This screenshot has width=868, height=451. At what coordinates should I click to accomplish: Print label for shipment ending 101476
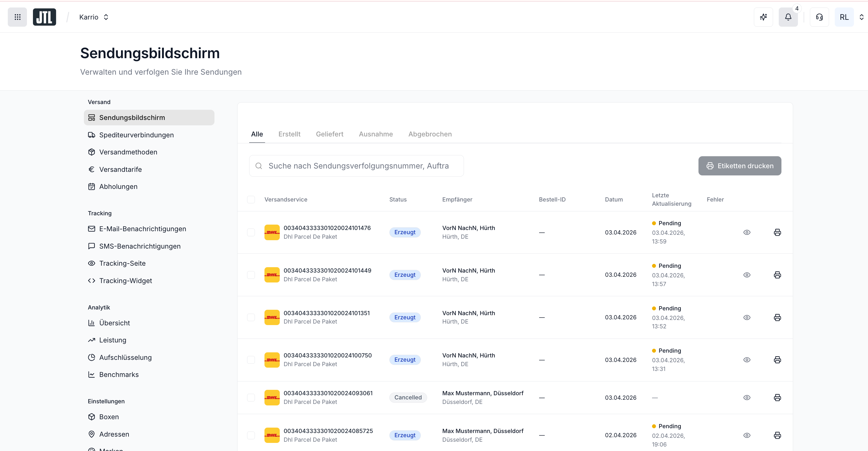tap(777, 232)
